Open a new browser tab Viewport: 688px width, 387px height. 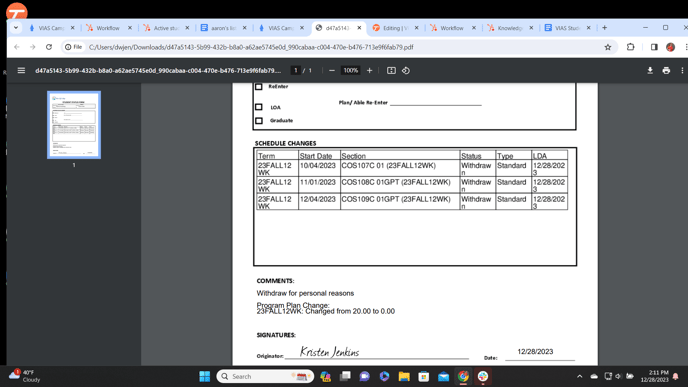coord(604,28)
